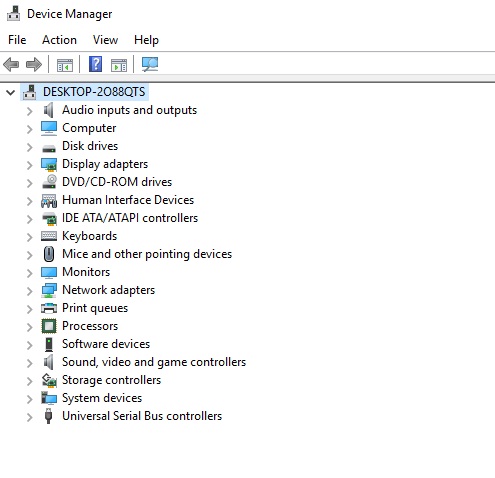Image resolution: width=495 pixels, height=478 pixels.
Task: Expand Mice and other pointing devices chevron
Action: point(30,255)
